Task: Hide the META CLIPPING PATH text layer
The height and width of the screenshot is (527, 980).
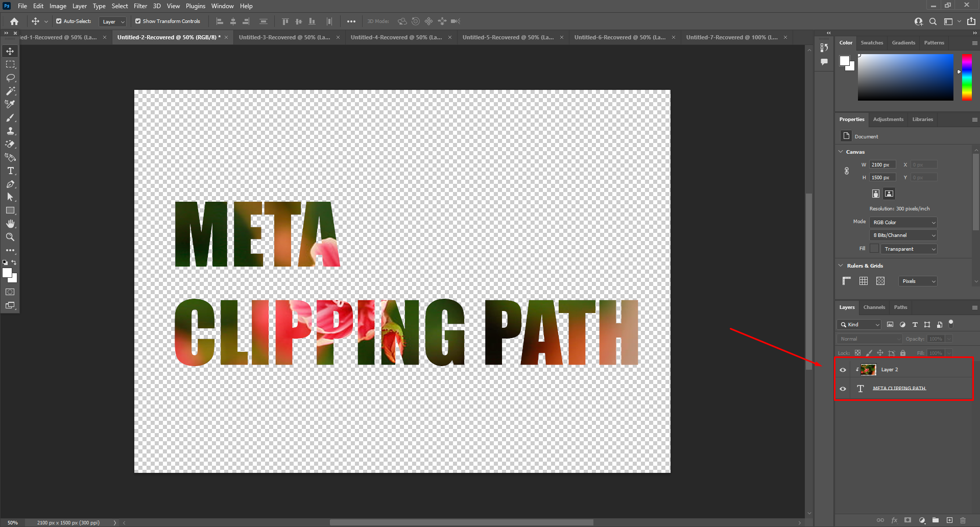Action: (x=843, y=388)
